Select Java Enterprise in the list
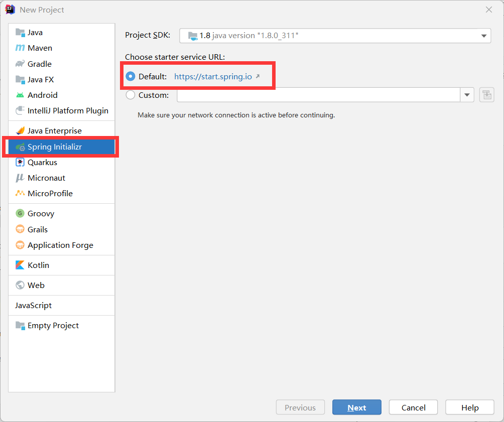This screenshot has width=504, height=422. 62,130
